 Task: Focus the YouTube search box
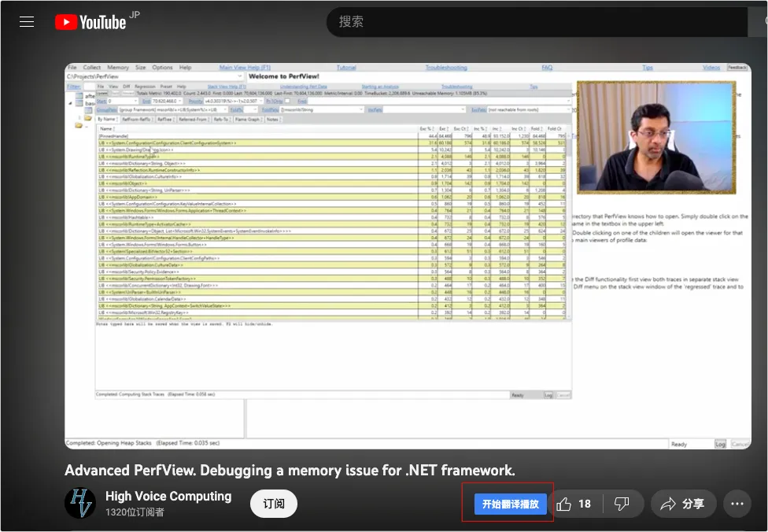537,22
